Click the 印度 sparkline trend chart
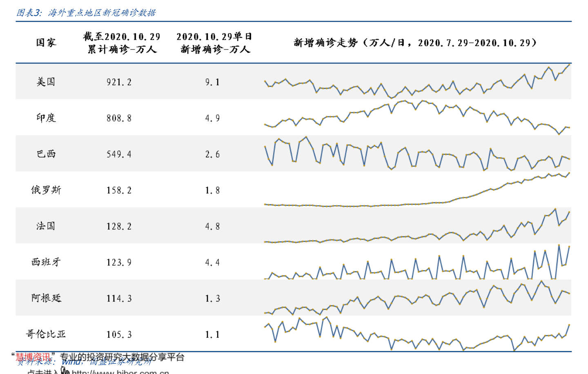The height and width of the screenshot is (374, 588). 417,117
